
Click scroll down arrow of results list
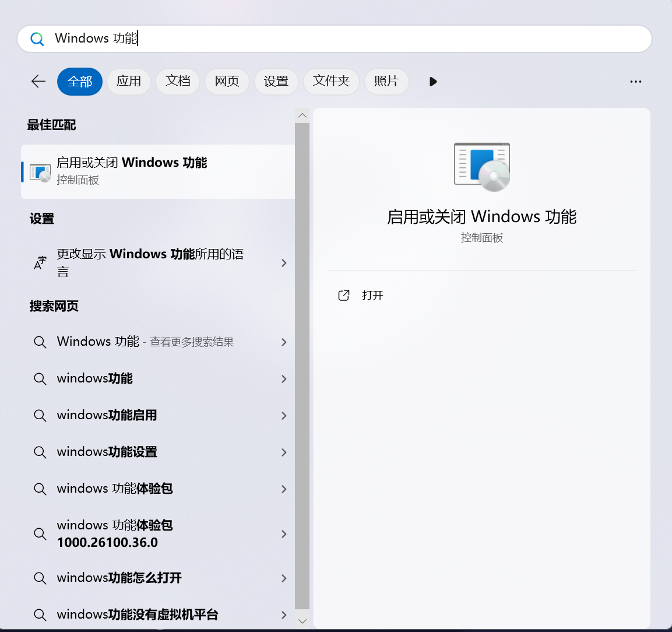coord(302,622)
